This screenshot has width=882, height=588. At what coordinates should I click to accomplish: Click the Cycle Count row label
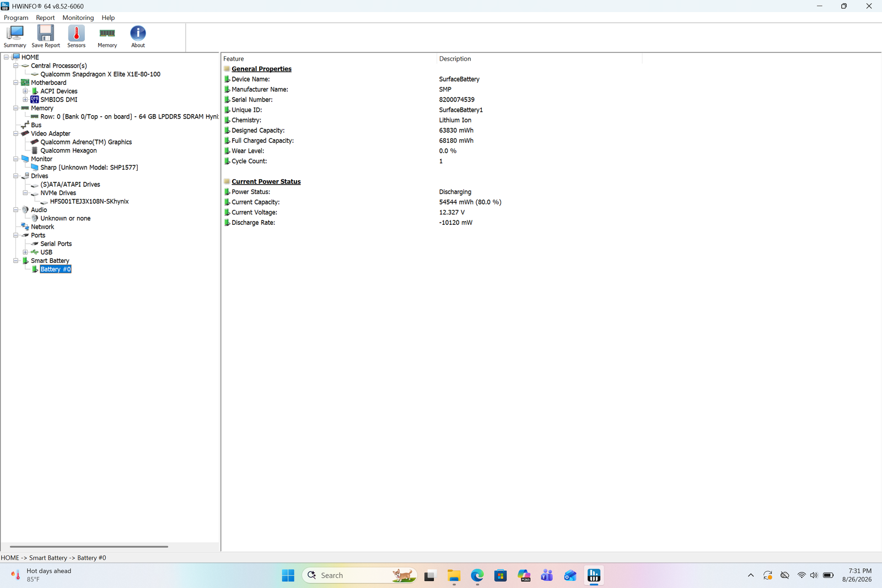(249, 161)
